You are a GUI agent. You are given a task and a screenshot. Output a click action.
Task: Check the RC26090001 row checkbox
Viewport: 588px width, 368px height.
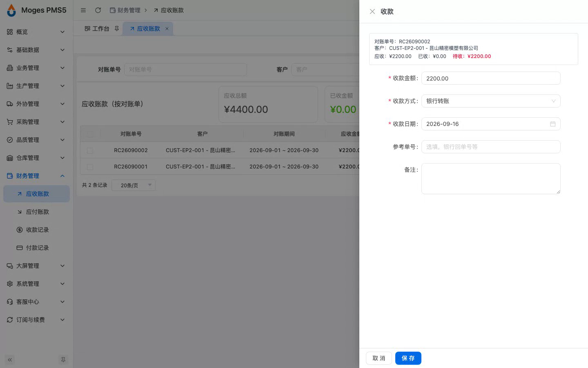pyautogui.click(x=90, y=167)
